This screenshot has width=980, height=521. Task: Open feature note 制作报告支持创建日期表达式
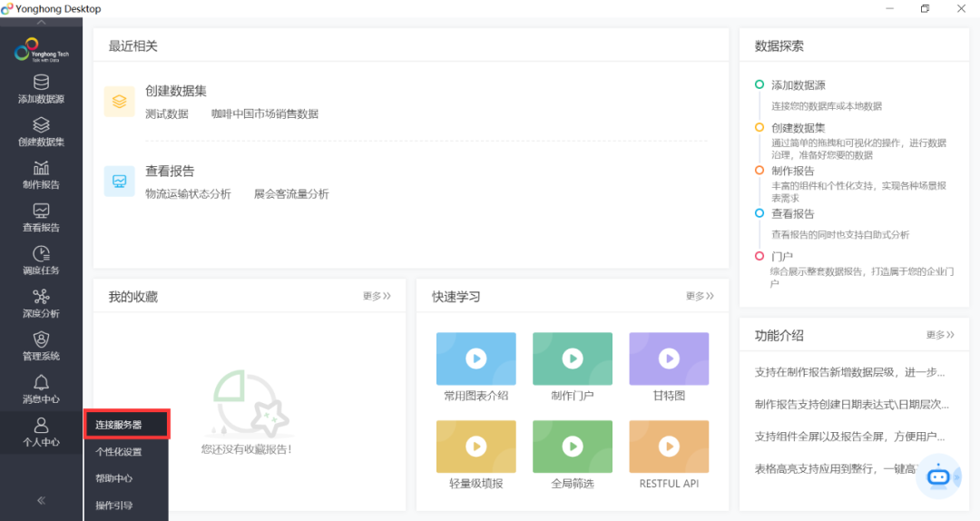pos(852,404)
